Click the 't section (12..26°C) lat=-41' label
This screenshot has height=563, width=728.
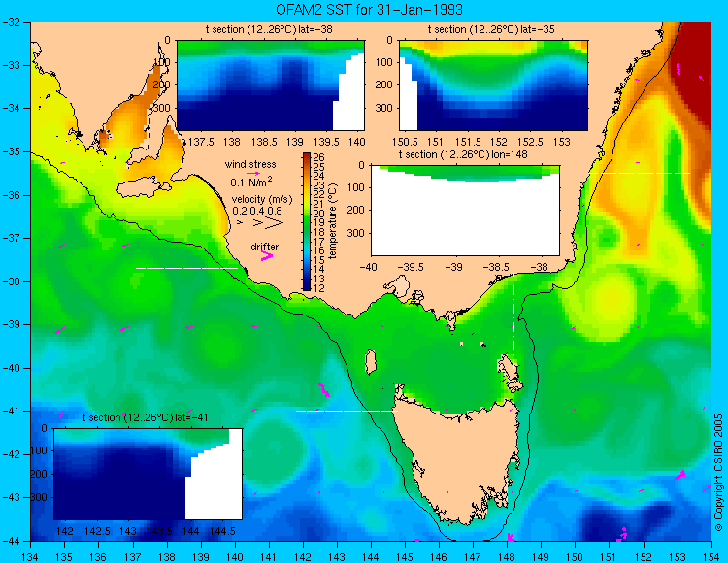tap(146, 417)
